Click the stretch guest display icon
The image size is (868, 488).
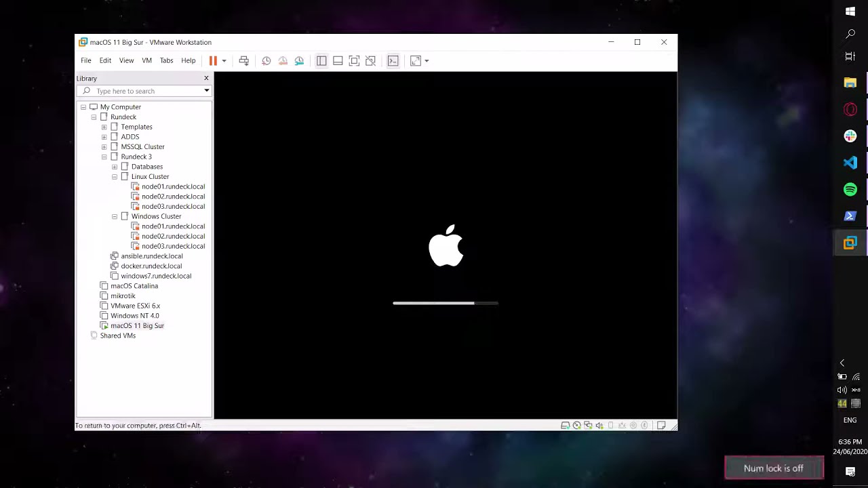[x=416, y=61]
